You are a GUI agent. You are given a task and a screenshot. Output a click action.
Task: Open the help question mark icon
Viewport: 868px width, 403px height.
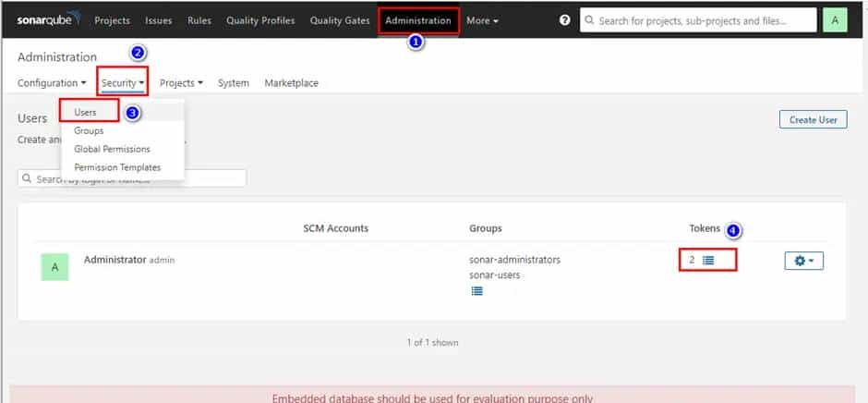[x=565, y=20]
